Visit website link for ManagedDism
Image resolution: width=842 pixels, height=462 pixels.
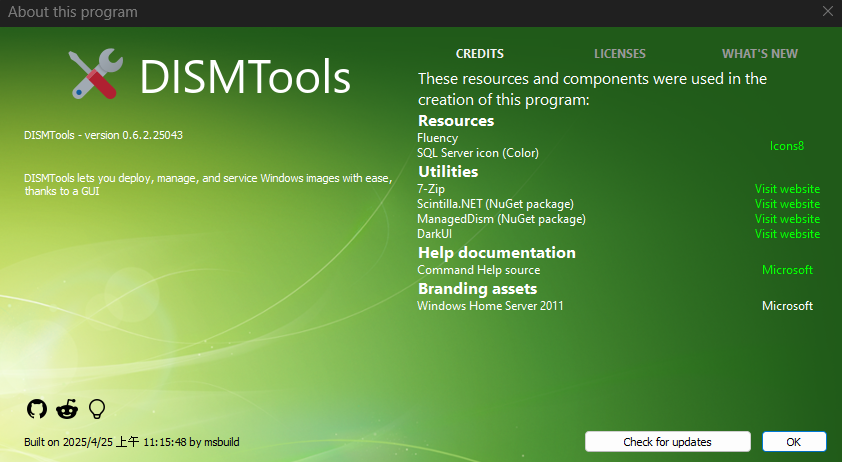coord(787,219)
